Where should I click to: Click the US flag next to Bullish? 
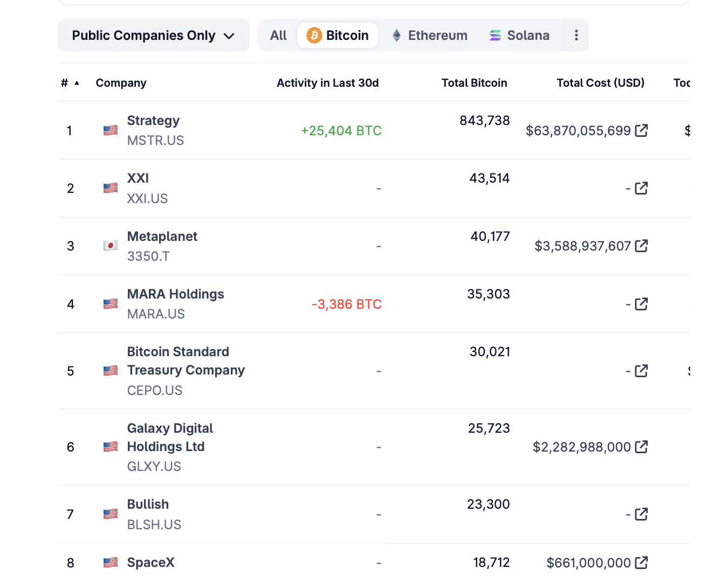coord(111,514)
